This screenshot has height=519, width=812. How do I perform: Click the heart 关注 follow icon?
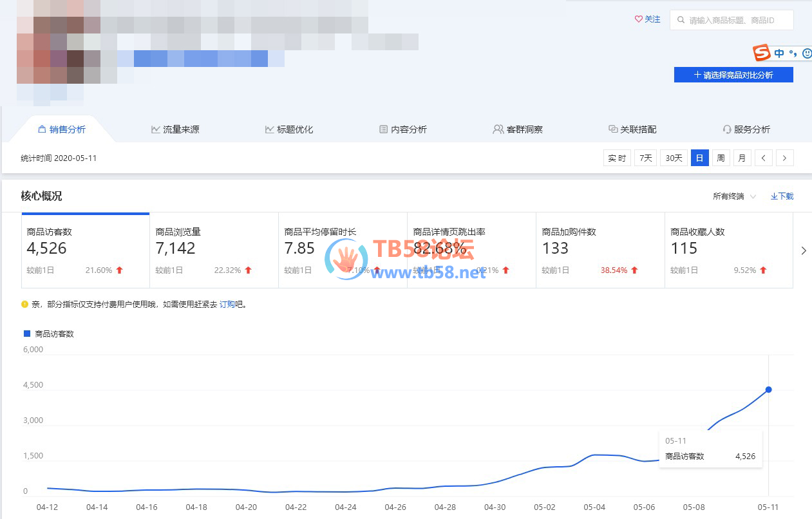coord(639,19)
